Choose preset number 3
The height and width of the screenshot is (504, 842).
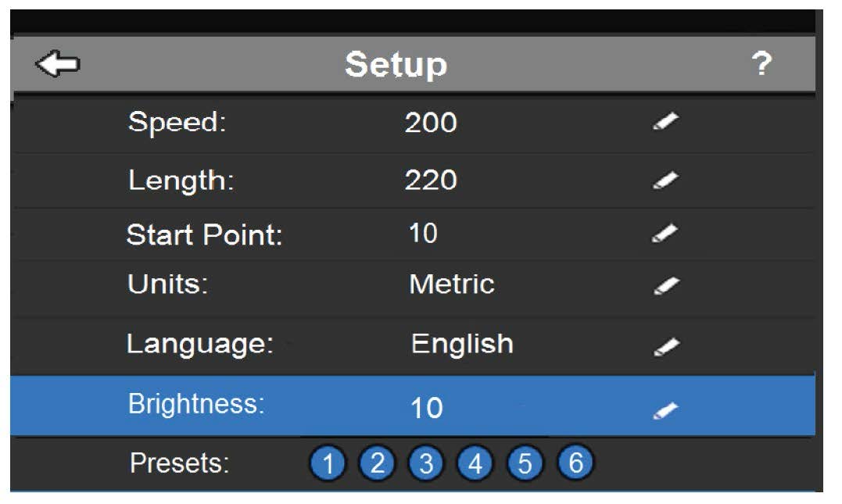point(426,463)
